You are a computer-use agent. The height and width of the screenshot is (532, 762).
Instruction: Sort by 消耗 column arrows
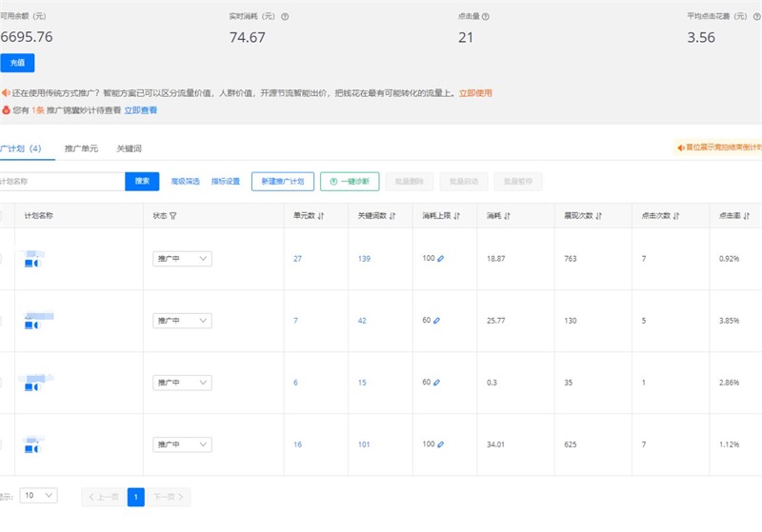(x=507, y=216)
